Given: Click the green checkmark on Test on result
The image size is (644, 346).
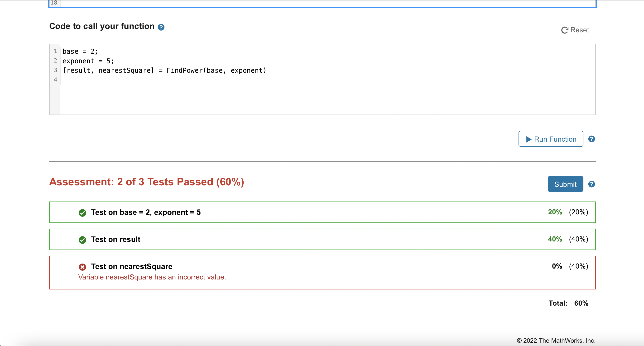Looking at the screenshot, I should click(82, 240).
